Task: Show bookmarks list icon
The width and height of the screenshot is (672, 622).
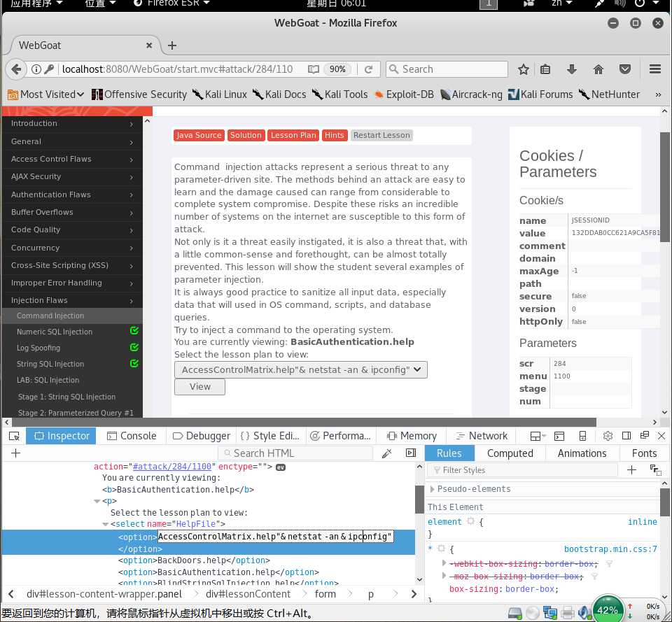Action: click(x=545, y=69)
